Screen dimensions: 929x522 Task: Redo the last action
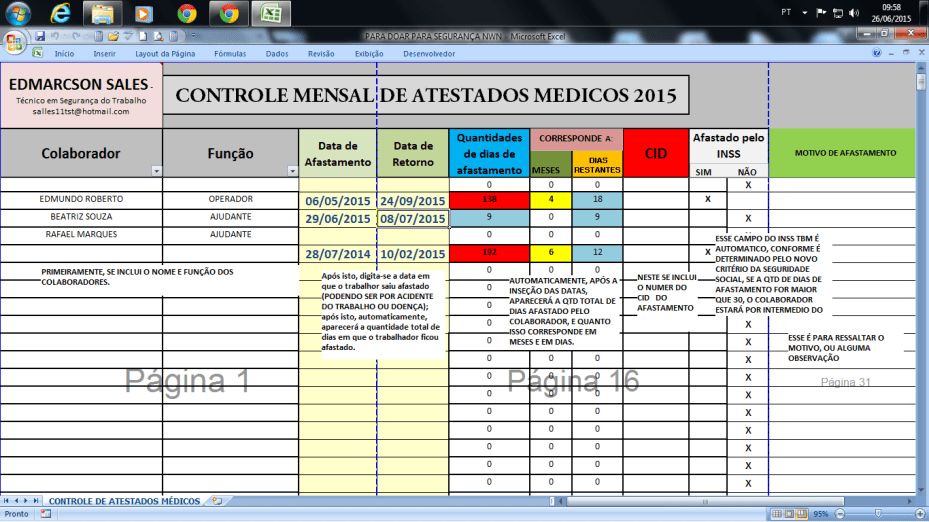tap(76, 36)
